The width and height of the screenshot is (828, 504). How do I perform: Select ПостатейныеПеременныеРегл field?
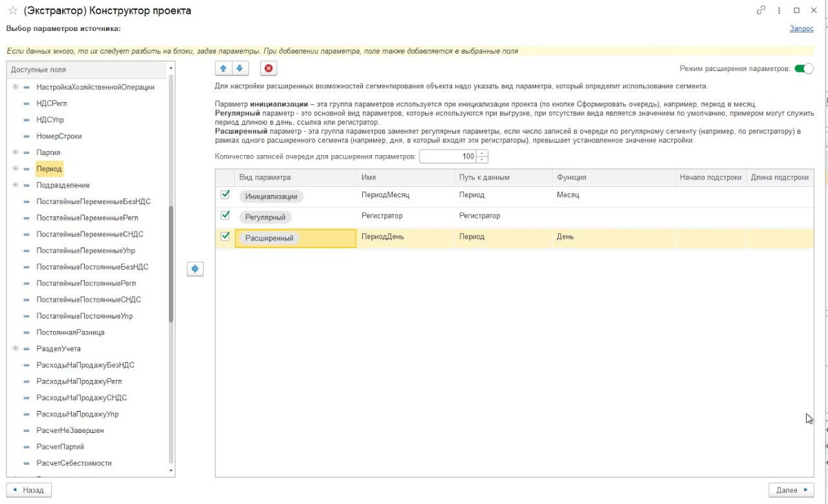tap(87, 218)
